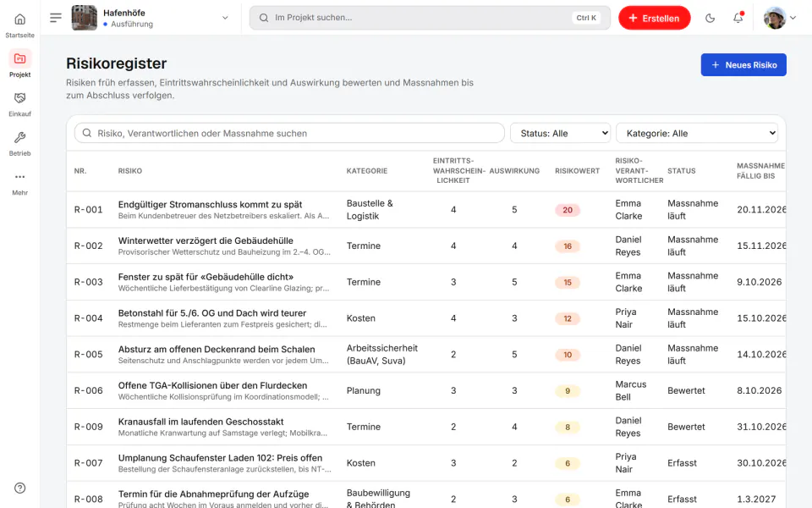Click status 'Erfasst' in R-007 row
Image resolution: width=812 pixels, height=508 pixels.
tap(682, 463)
